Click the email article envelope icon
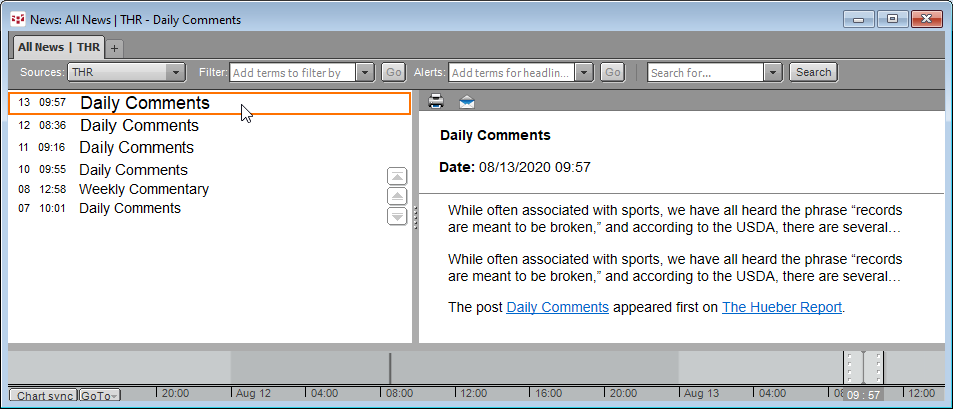953x409 pixels. (467, 101)
